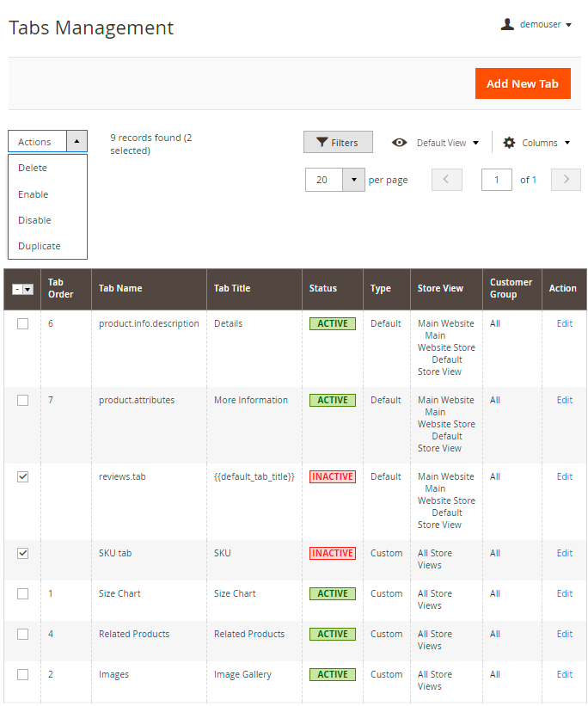Viewport: 588px width, 706px height.
Task: Click Edit link for Size Chart row
Action: (x=564, y=593)
